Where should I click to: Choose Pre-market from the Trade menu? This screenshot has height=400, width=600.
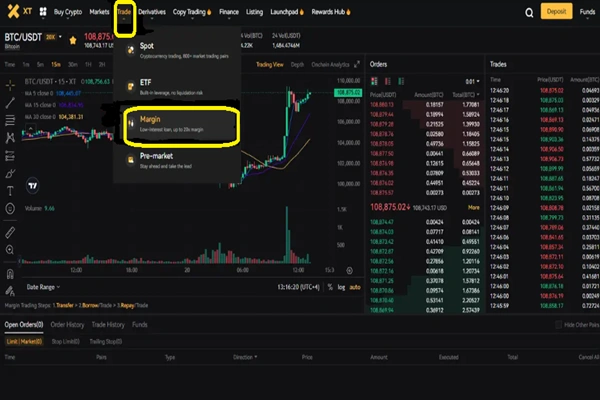pos(179,160)
